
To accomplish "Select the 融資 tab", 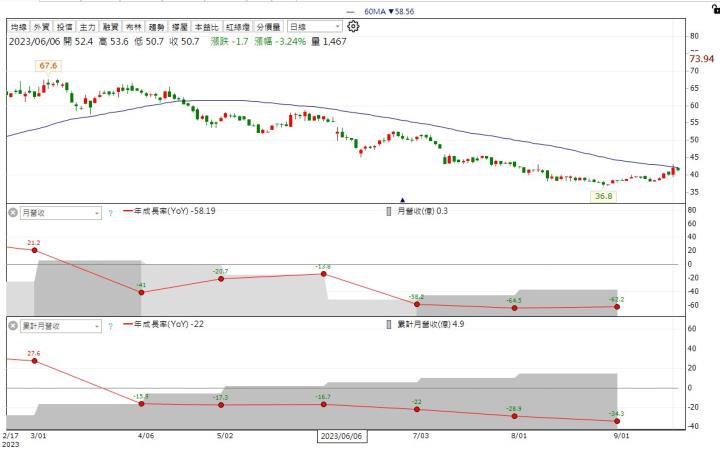I will click(x=111, y=27).
